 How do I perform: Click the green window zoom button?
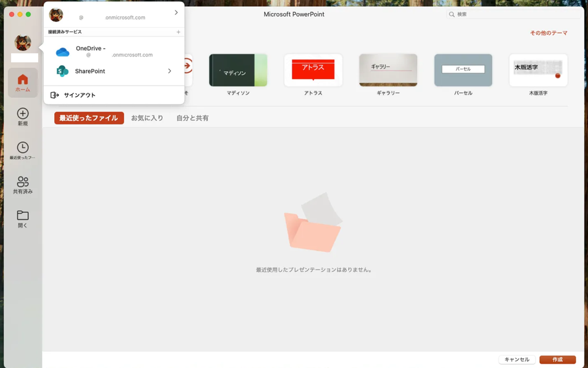(x=28, y=14)
